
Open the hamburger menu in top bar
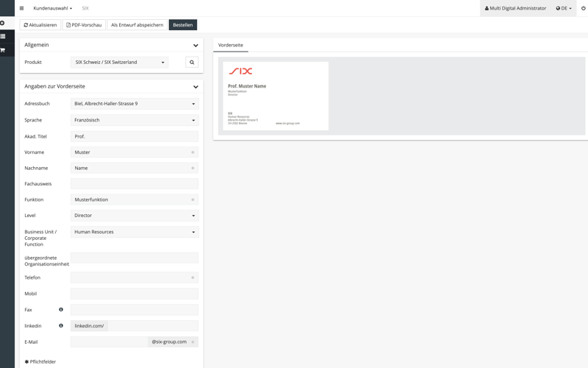tap(21, 8)
